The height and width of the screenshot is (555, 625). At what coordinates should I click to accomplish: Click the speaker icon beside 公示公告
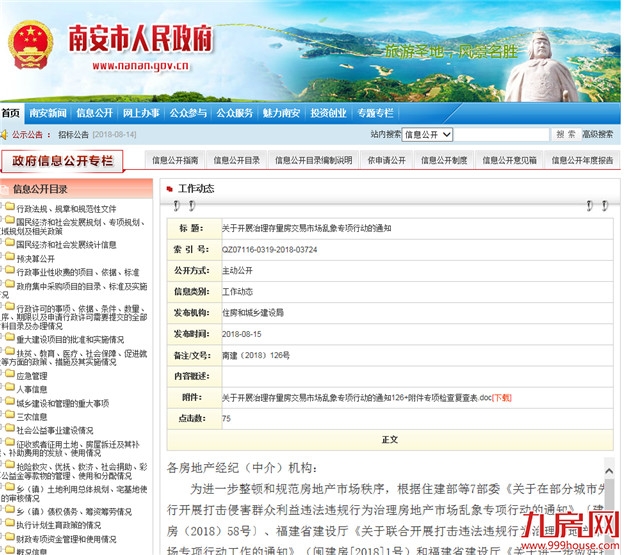point(4,135)
